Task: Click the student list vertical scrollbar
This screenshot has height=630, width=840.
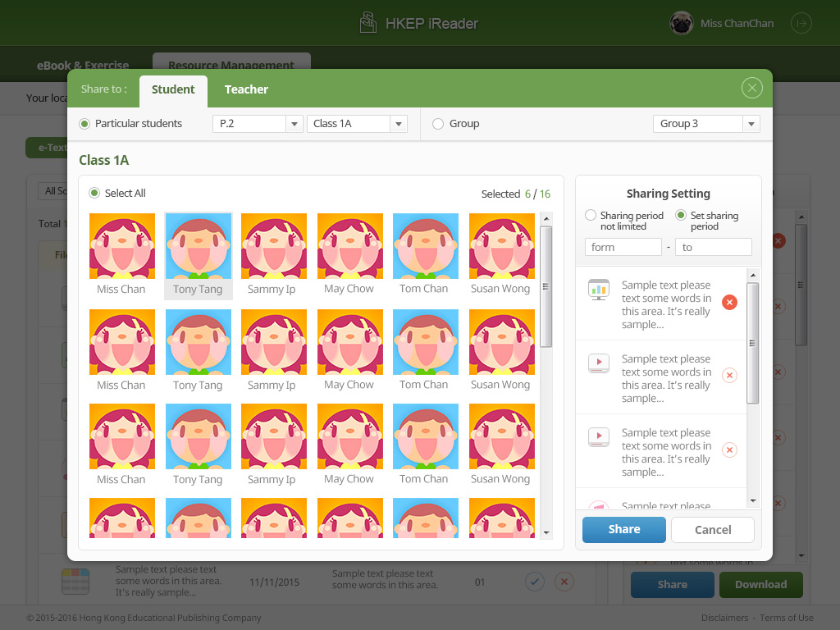Action: [546, 287]
